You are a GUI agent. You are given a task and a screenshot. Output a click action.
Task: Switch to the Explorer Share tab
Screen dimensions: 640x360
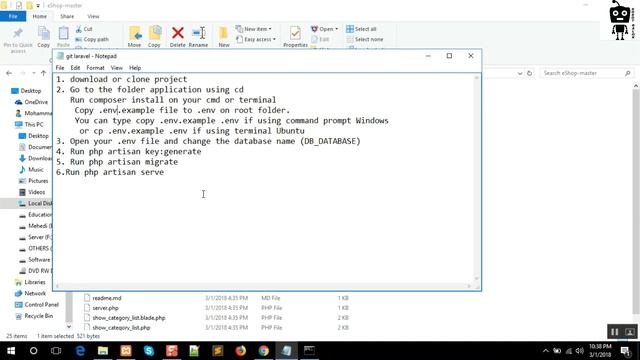pos(67,16)
